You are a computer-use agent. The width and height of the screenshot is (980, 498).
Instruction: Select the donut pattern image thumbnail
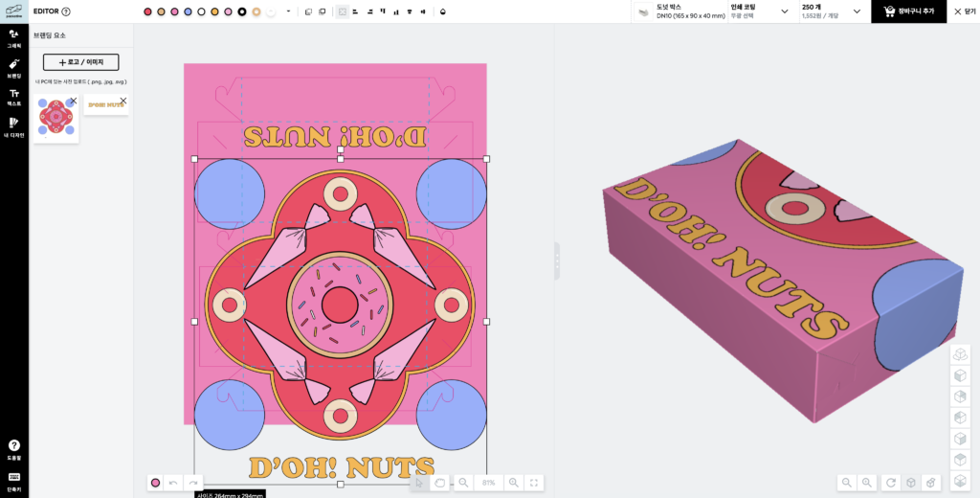click(56, 118)
